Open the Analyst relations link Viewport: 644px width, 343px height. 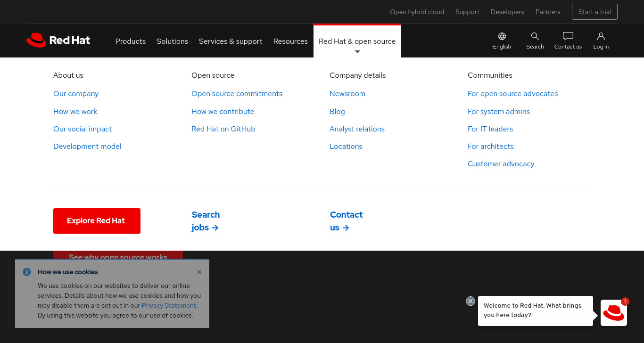(x=357, y=129)
